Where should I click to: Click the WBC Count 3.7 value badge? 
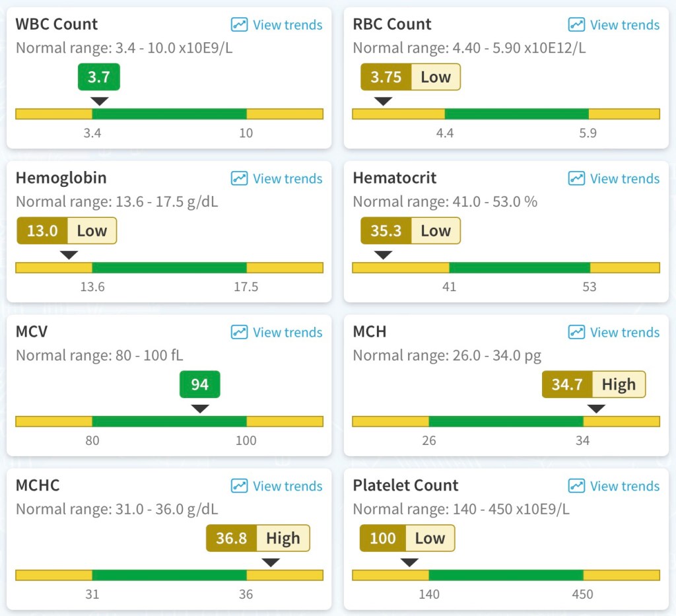coord(99,77)
